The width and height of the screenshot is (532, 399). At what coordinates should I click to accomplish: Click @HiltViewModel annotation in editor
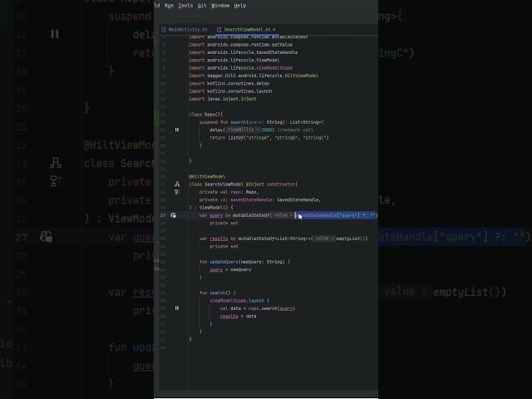click(207, 176)
